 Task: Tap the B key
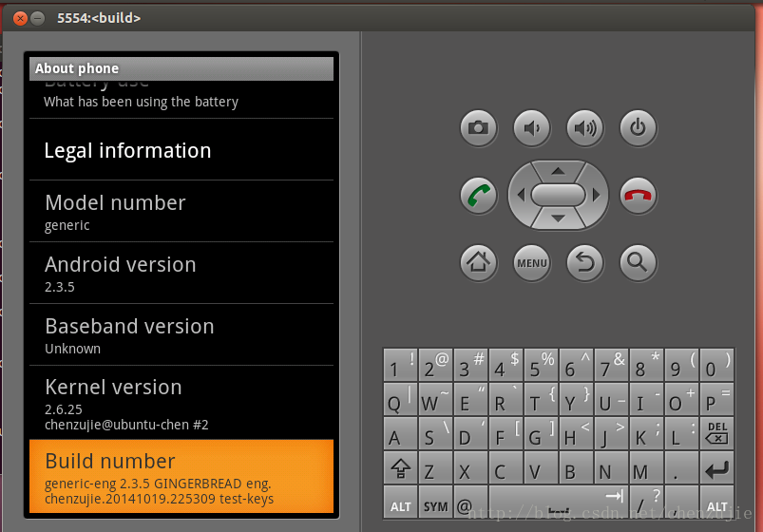pyautogui.click(x=576, y=467)
